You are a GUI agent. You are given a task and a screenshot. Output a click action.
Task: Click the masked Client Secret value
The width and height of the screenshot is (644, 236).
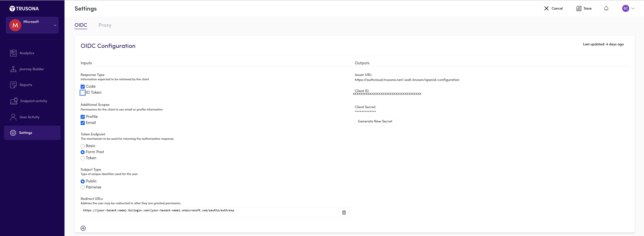pos(365,112)
